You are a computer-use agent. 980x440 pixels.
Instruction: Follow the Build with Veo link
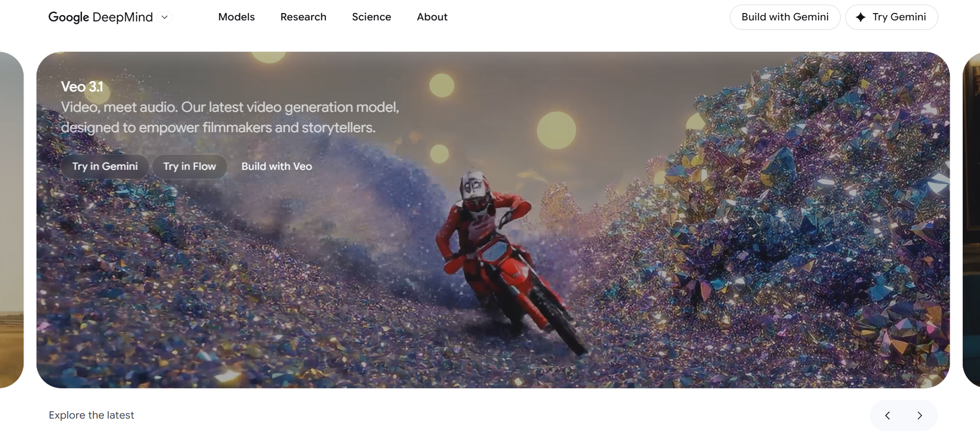tap(277, 166)
